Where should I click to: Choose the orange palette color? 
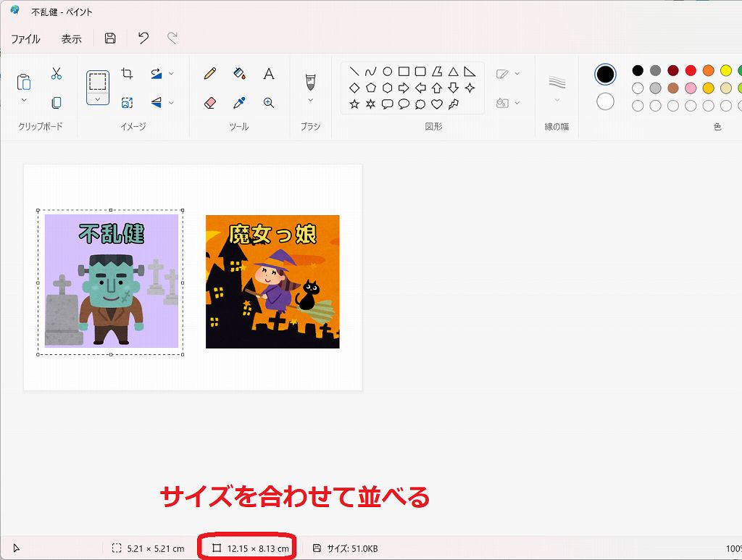(709, 70)
